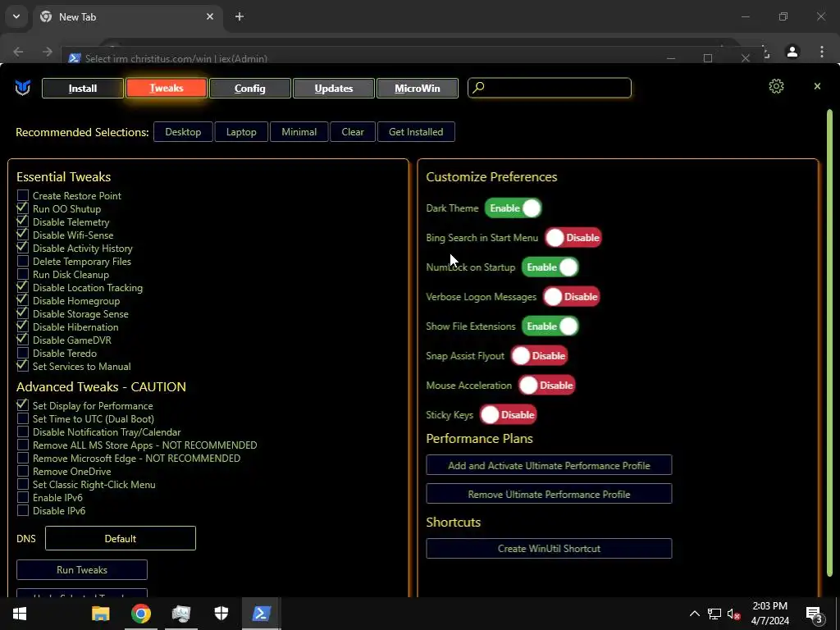Show hidden system tray icons
The width and height of the screenshot is (840, 630).
(x=694, y=614)
